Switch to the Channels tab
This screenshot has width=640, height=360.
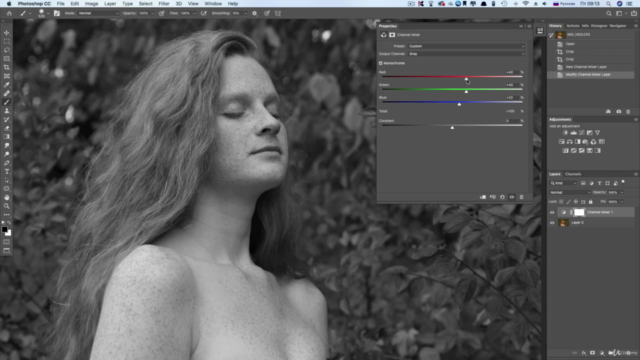[573, 174]
